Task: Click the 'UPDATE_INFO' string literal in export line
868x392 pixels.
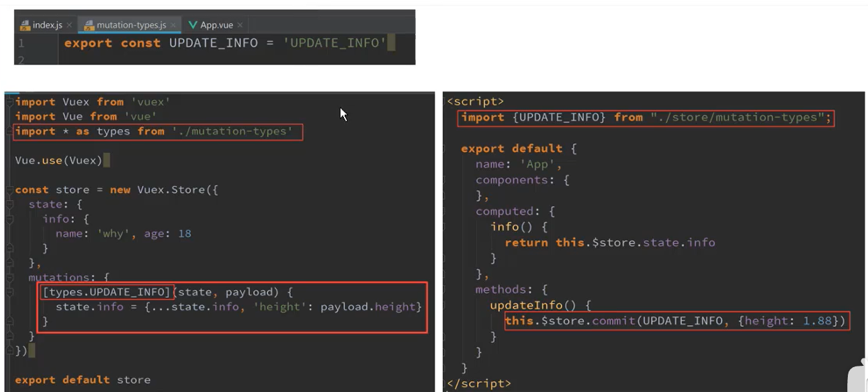Action: [x=335, y=43]
